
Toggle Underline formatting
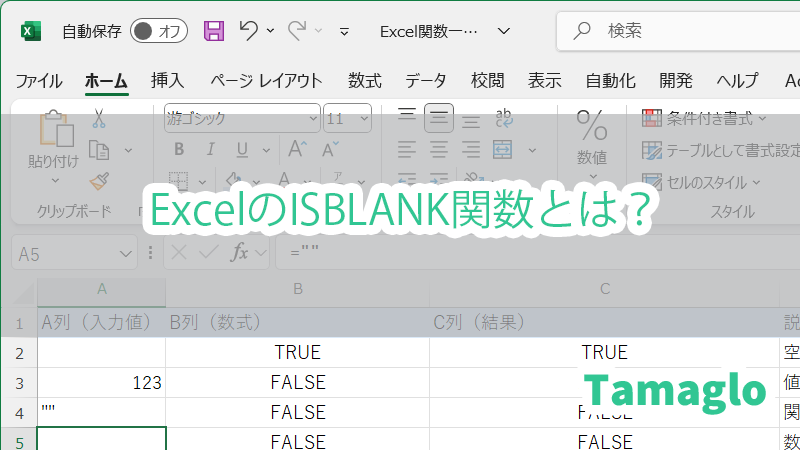tap(240, 150)
